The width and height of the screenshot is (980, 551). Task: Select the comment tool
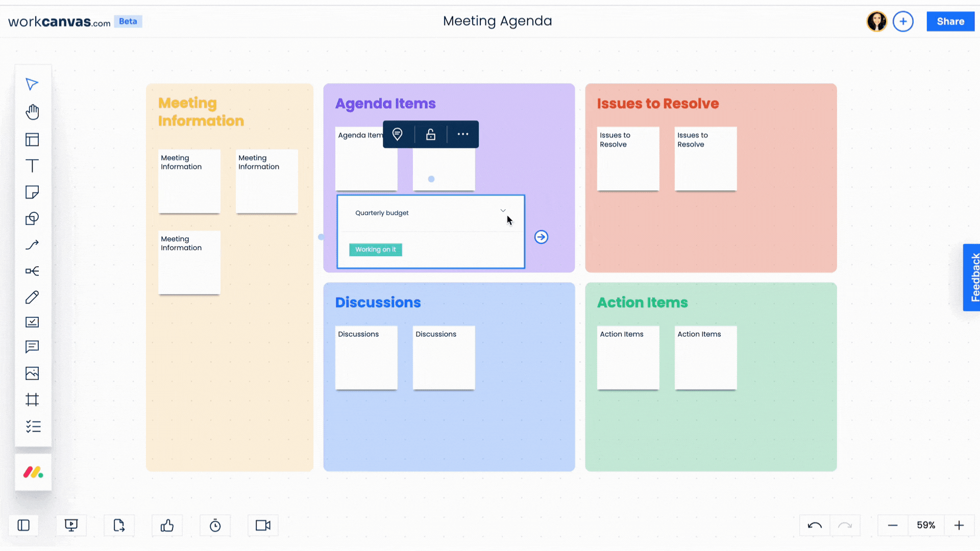point(32,347)
